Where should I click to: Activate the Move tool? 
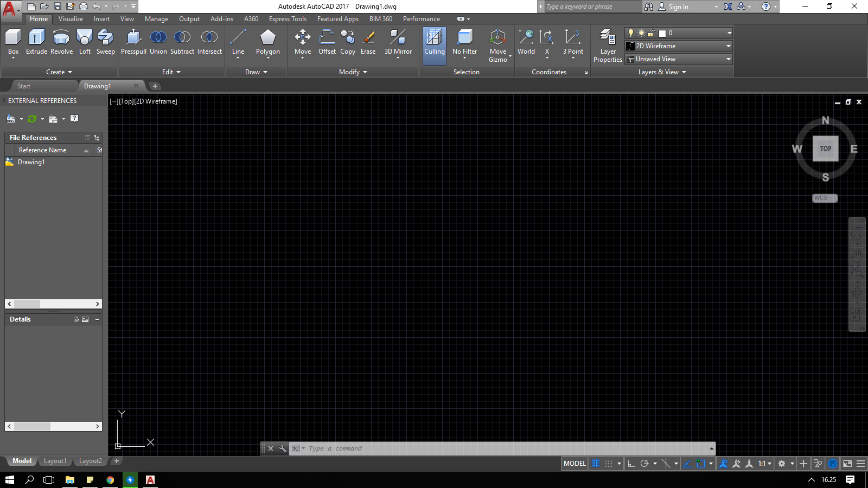pos(303,42)
